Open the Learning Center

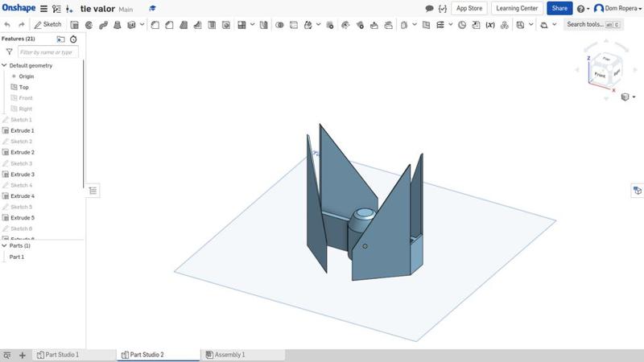(x=517, y=8)
